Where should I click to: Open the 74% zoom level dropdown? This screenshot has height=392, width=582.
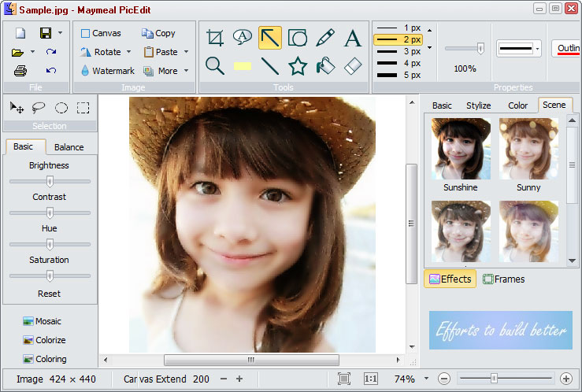tap(426, 379)
